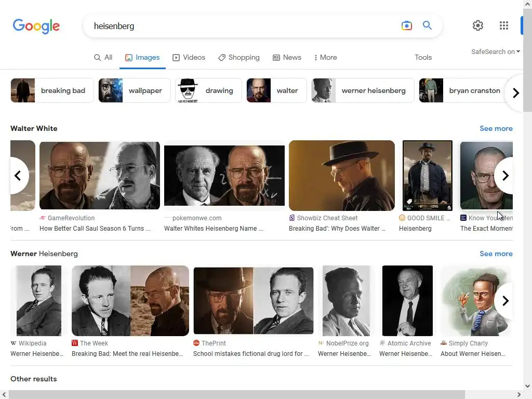
Task: Switch to the Videos tab
Action: (x=189, y=57)
